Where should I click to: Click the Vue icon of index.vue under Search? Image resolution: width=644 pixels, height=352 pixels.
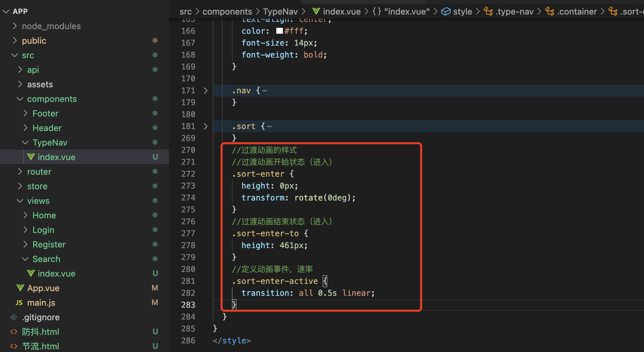click(x=31, y=273)
